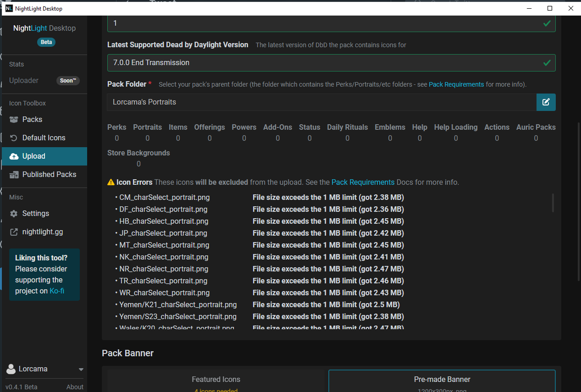Open nightlight.gg website link in sidebar

[44, 232]
